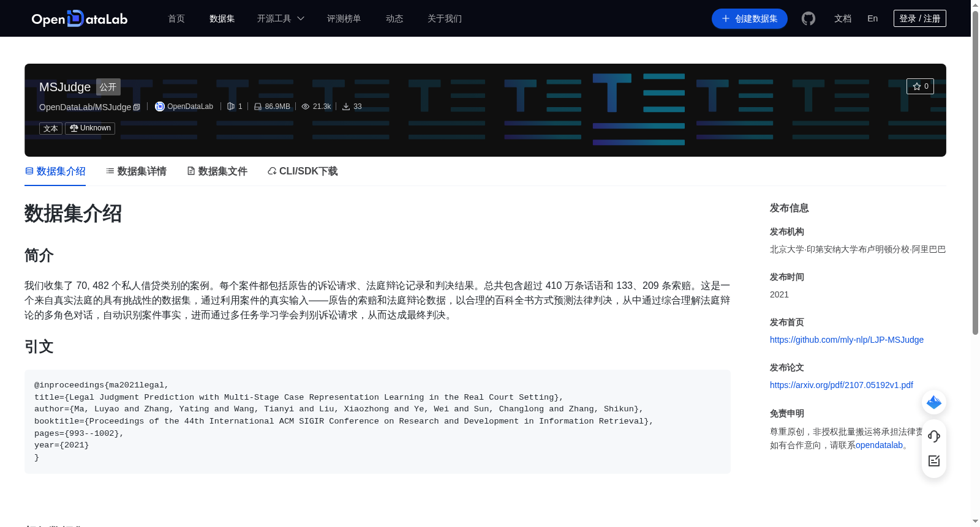This screenshot has height=527, width=980.
Task: Click the 公开 visibility badge
Action: click(x=108, y=87)
